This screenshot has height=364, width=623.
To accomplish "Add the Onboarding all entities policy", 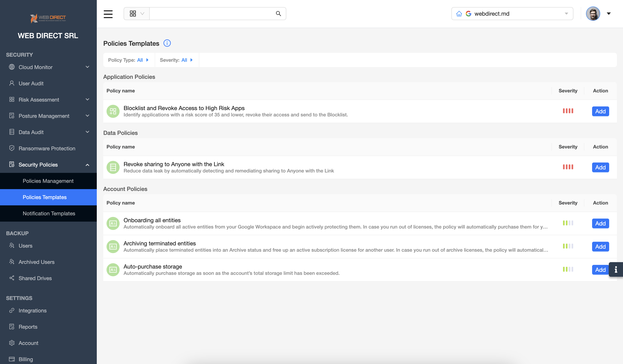I will tap(600, 223).
